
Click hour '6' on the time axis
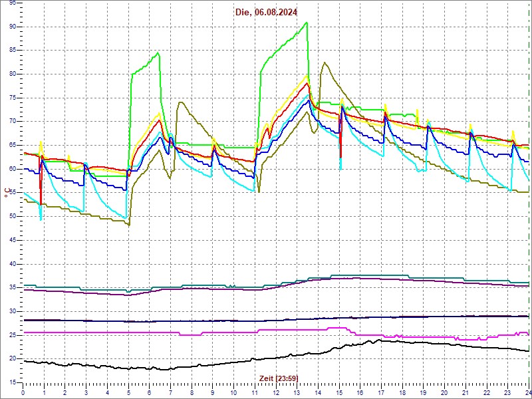149,392
